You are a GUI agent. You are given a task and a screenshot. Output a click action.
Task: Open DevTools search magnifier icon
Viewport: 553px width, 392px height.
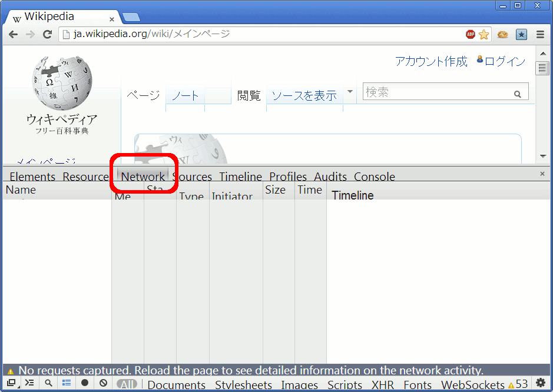[48, 383]
